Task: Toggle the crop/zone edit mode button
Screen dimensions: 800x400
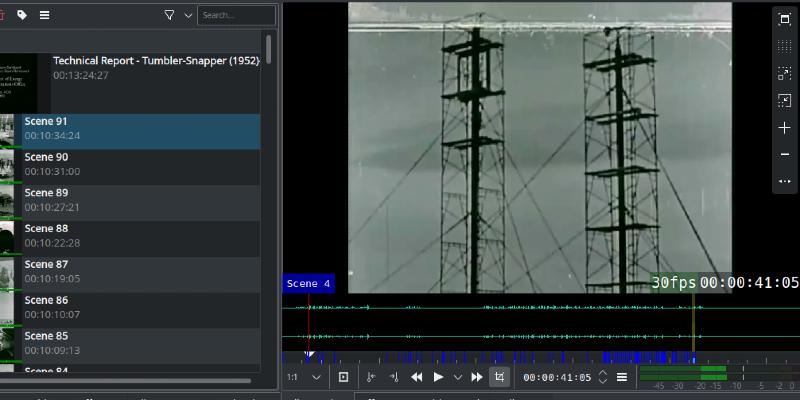Action: 499,377
